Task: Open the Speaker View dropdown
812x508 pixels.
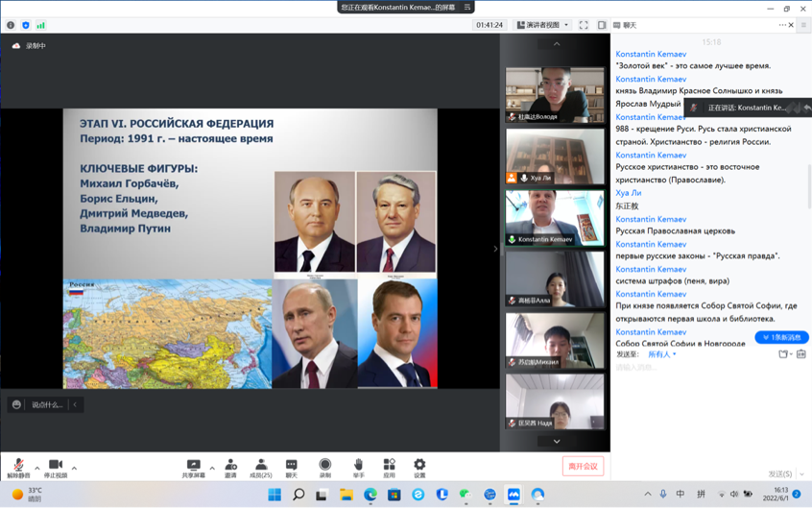Action: [x=543, y=25]
